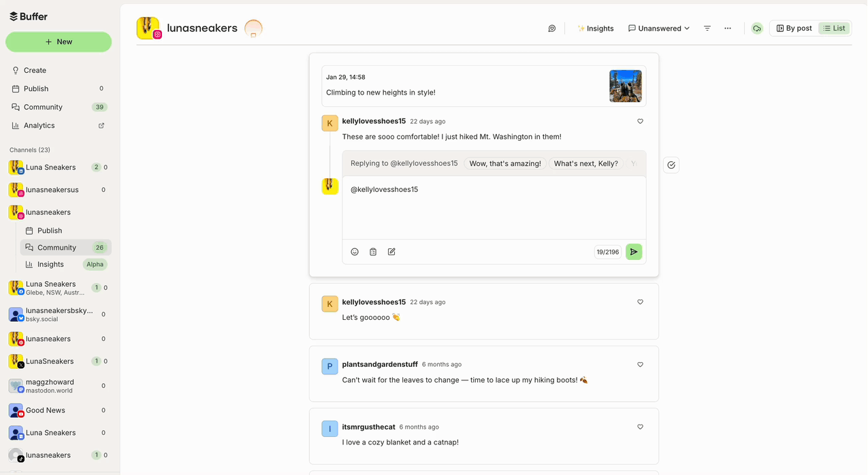Open the filter lines icon
The image size is (868, 475).
707,29
